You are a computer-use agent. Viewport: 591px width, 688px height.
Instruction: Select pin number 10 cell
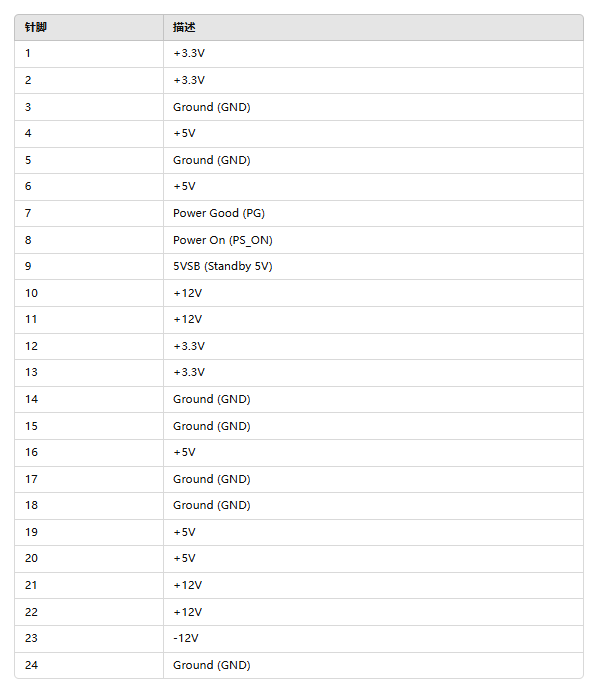pos(89,293)
